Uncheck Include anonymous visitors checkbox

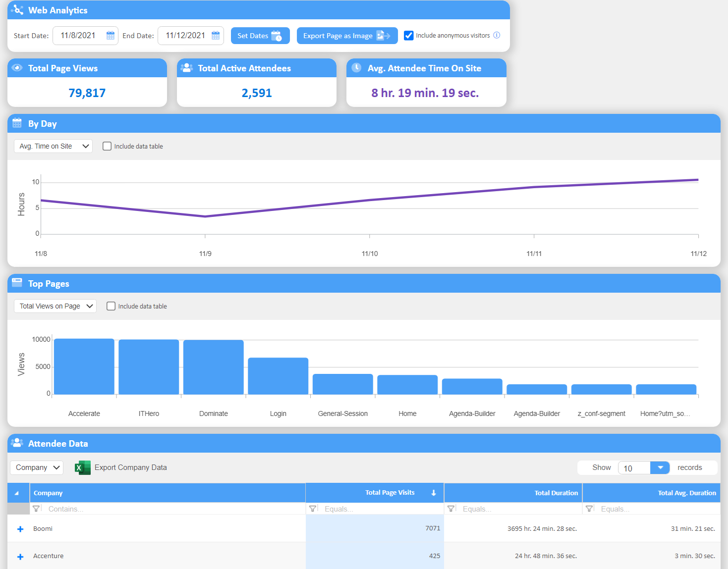click(x=409, y=36)
